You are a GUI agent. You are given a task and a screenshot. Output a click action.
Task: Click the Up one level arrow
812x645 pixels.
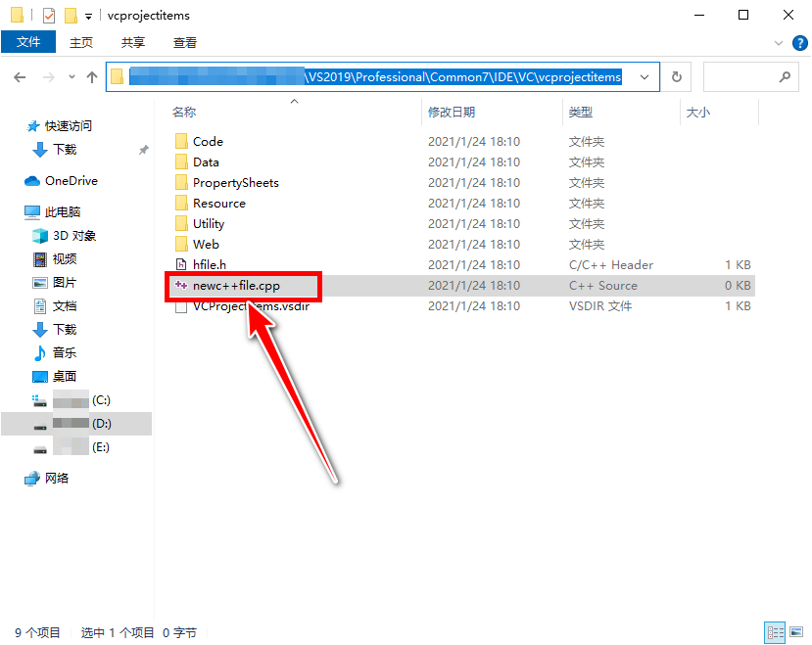click(x=92, y=77)
